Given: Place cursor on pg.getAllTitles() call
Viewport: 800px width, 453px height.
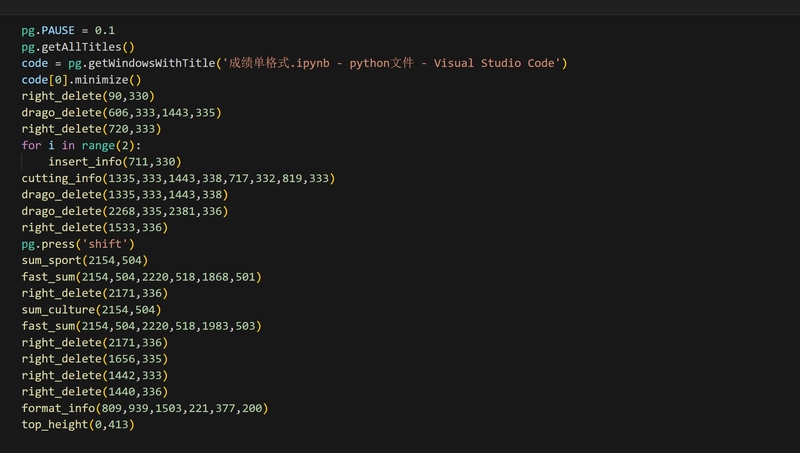Looking at the screenshot, I should pyautogui.click(x=78, y=47).
